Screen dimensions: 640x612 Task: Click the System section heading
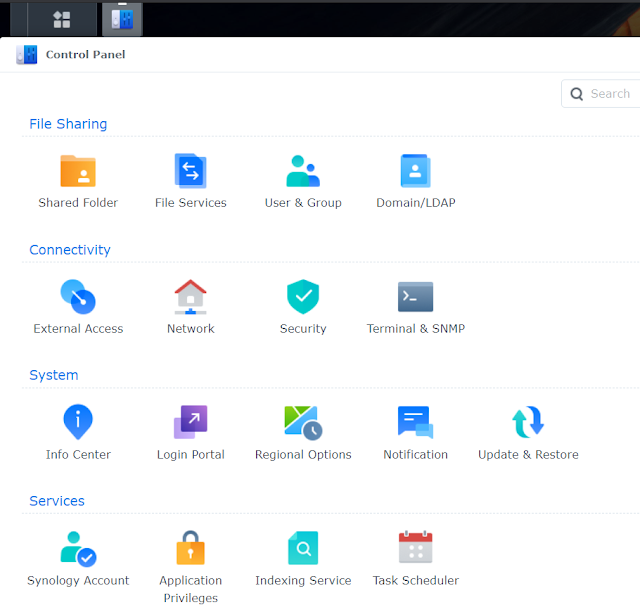point(54,375)
